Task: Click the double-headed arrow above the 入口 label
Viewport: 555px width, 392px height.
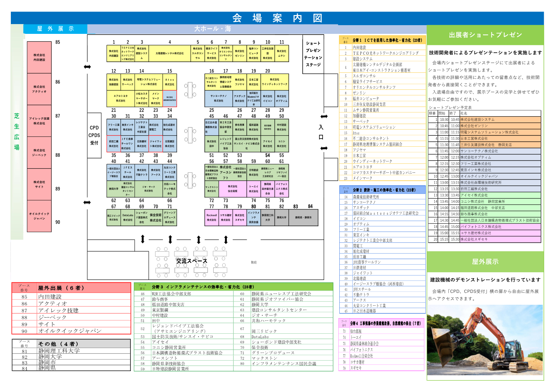Action: coord(324,117)
